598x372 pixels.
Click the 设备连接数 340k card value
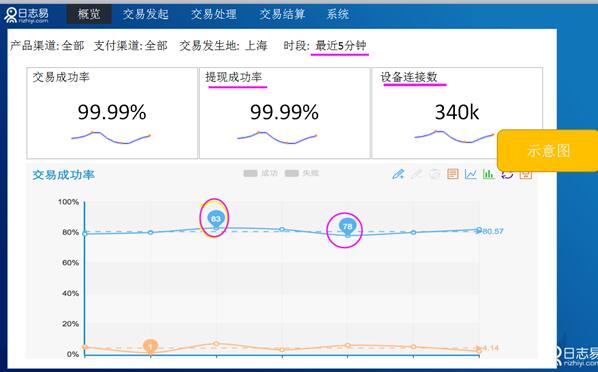click(457, 112)
